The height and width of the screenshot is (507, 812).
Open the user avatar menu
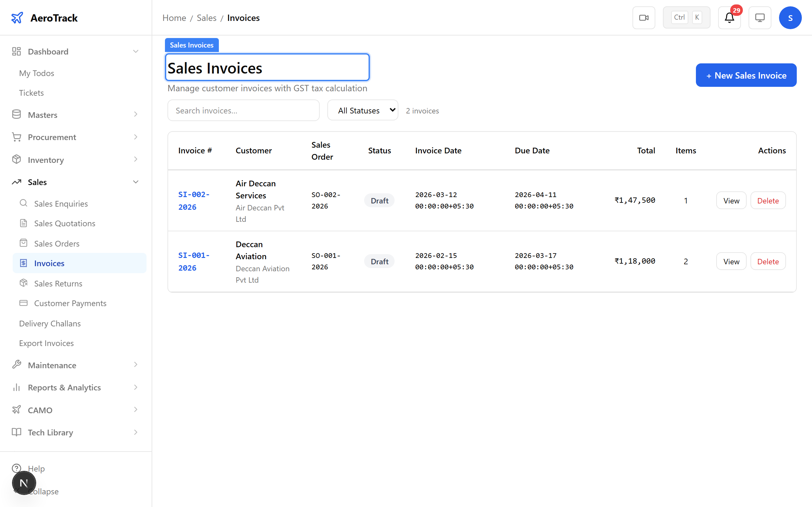[790, 17]
